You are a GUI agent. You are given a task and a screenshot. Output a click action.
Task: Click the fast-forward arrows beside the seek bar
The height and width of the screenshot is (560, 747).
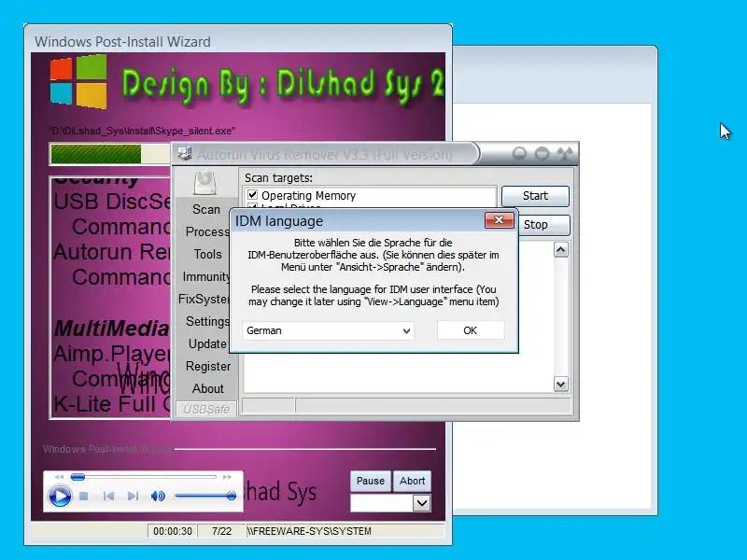(227, 477)
